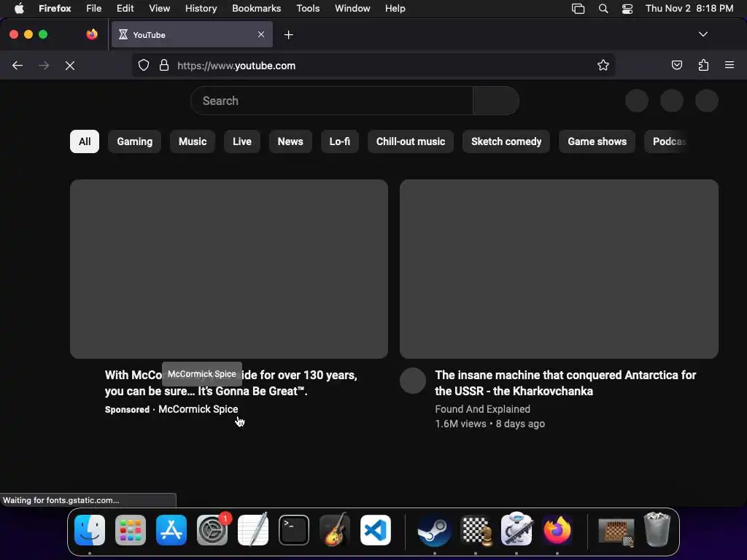Open the View menu
The height and width of the screenshot is (560, 747).
pos(159,9)
